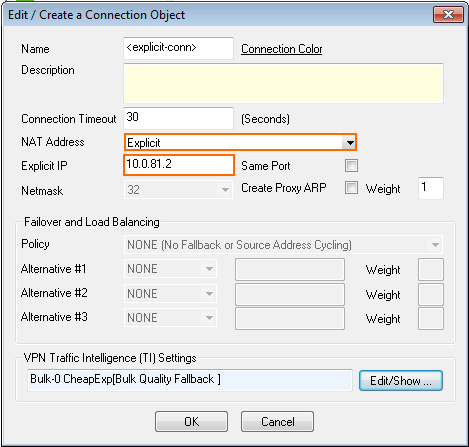Screen dimensions: 469x447
Task: Enable the Same Port checkbox
Action: coord(351,165)
